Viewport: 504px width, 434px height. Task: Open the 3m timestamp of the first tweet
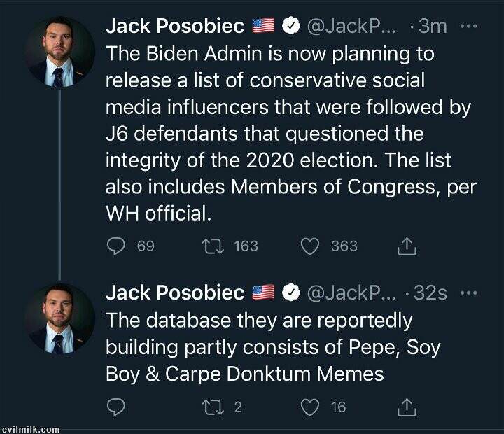432,26
